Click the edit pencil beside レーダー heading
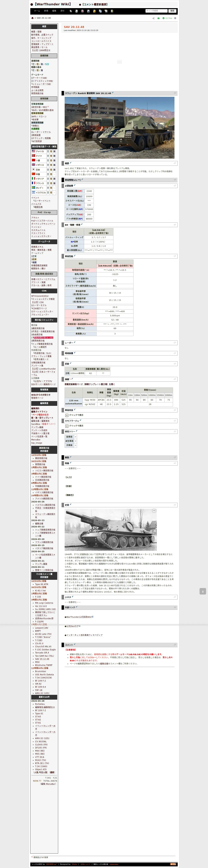 coord(75,343)
